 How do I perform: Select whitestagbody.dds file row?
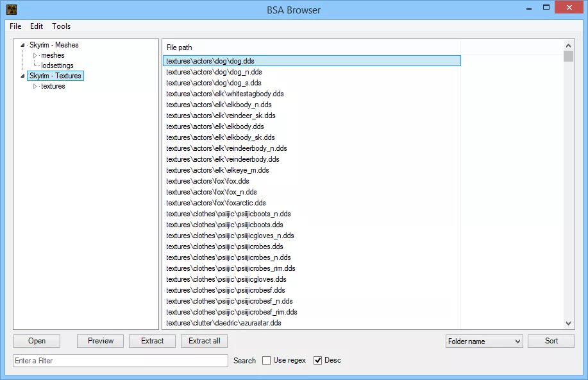tap(312, 94)
